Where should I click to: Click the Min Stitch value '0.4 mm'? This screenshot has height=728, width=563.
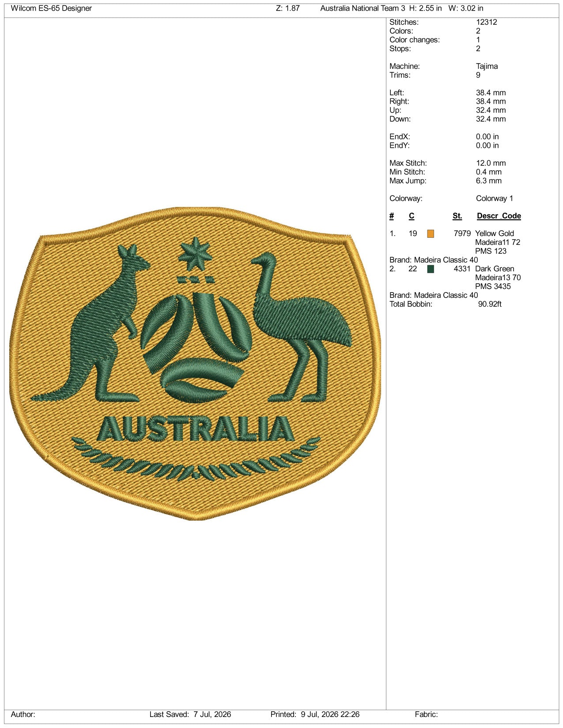point(489,172)
